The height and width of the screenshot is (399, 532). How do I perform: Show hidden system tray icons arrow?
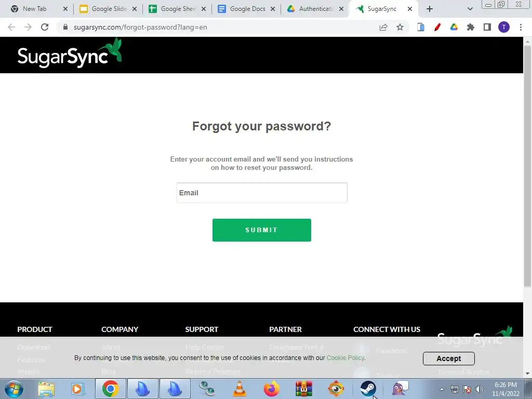(442, 389)
